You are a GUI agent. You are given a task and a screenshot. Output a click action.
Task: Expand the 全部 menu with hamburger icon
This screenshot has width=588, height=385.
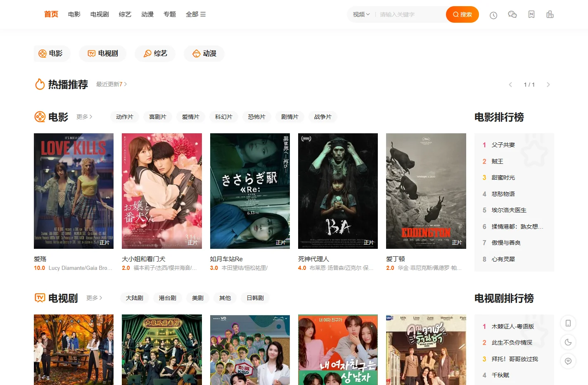coord(196,14)
